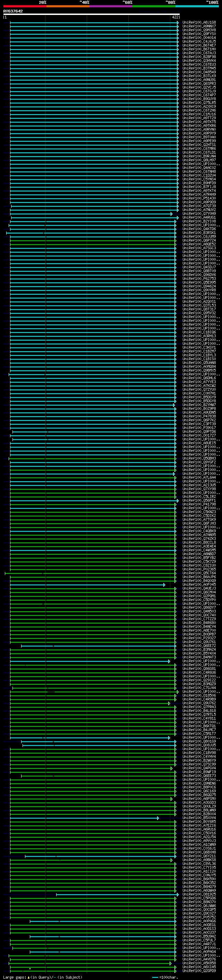Image resolution: width=222 pixels, height=980 pixels.
Task: Select hit label UniRef100_A9NU91
Action: click(199, 80)
